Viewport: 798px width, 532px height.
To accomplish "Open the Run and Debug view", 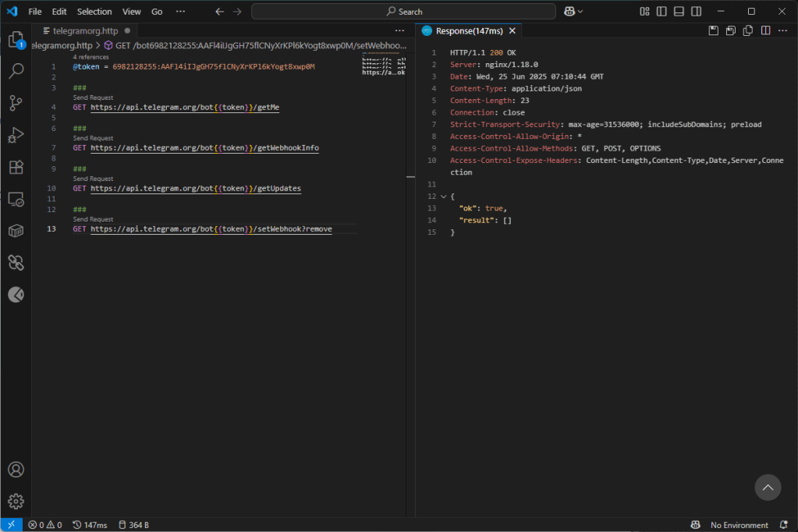I will click(16, 135).
